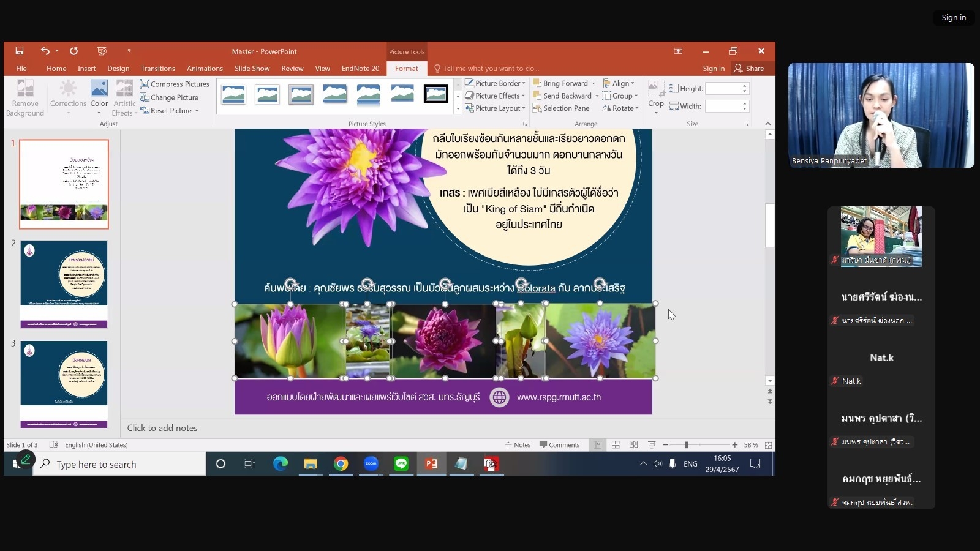Viewport: 980px width, 551px height.
Task: Expand Bring Forward dropdown arrow
Action: click(x=594, y=83)
